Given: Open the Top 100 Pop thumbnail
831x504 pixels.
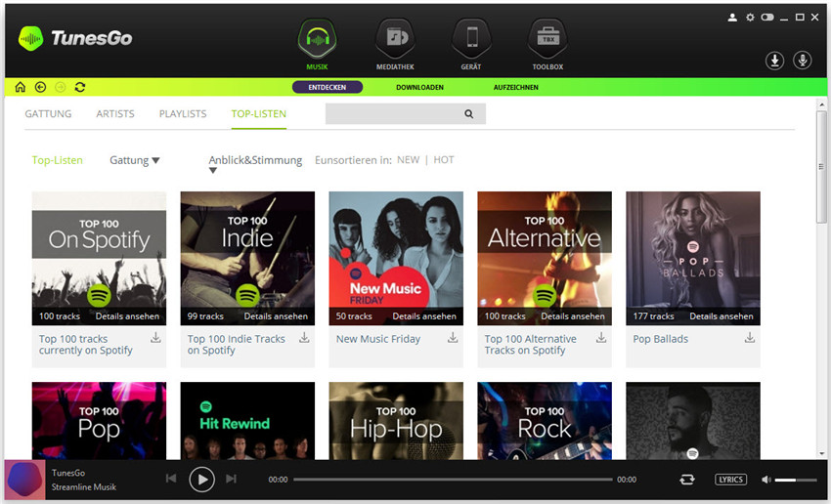Looking at the screenshot, I should tap(99, 420).
